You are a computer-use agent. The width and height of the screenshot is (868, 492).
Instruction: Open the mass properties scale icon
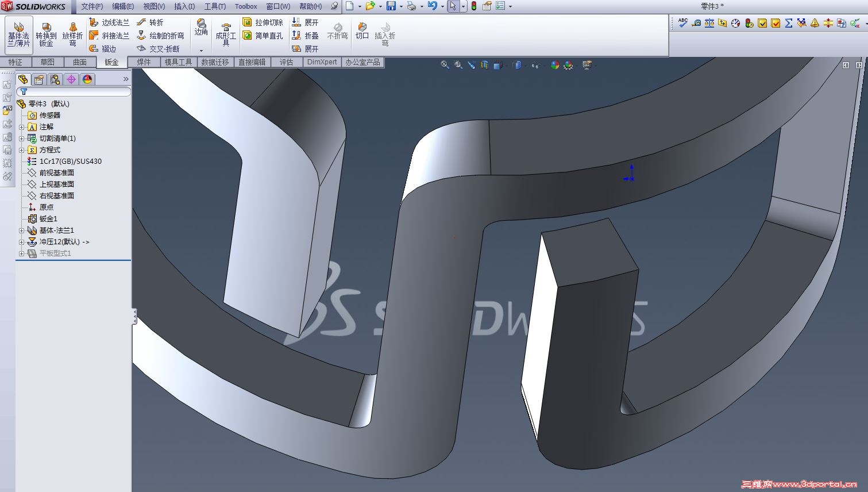pyautogui.click(x=709, y=23)
